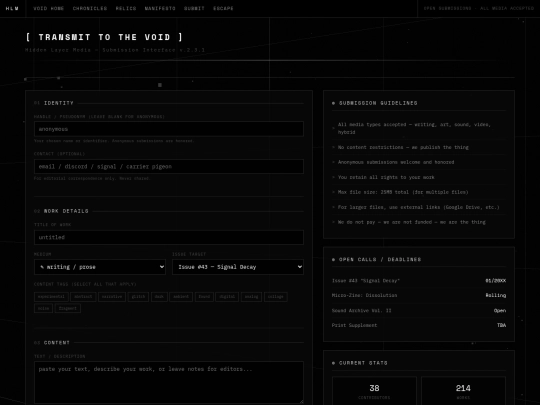Click the guideline about max file size 25MB
The height and width of the screenshot is (405, 540).
[419, 192]
